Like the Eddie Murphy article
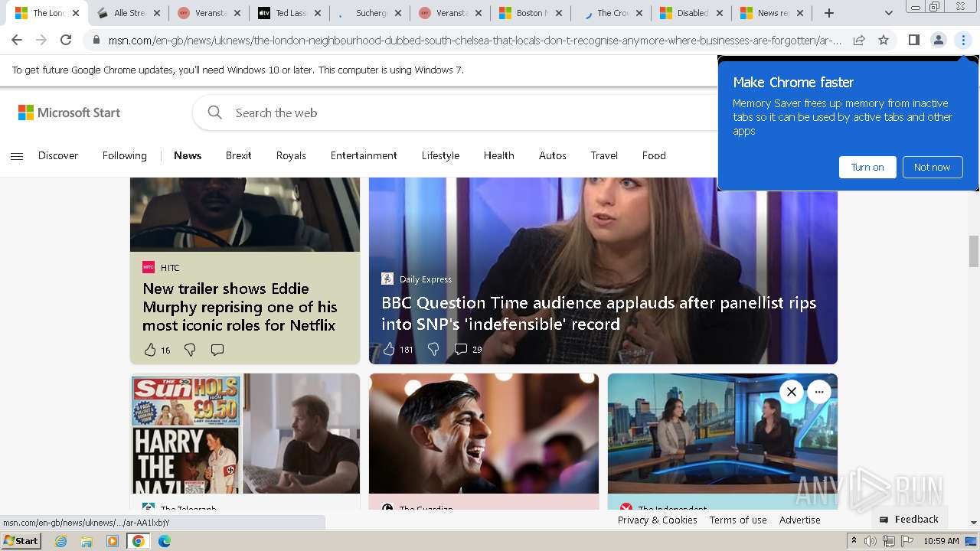980x551 pixels. tap(150, 350)
